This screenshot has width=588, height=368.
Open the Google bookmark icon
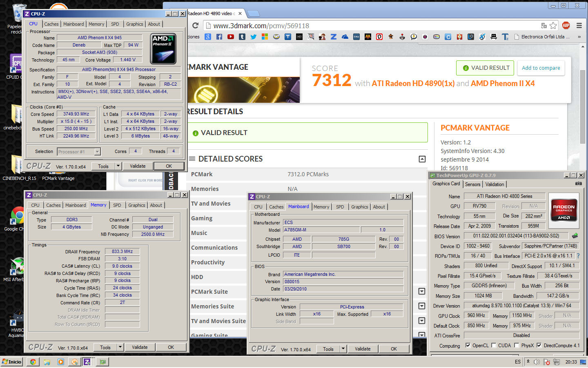tap(208, 37)
